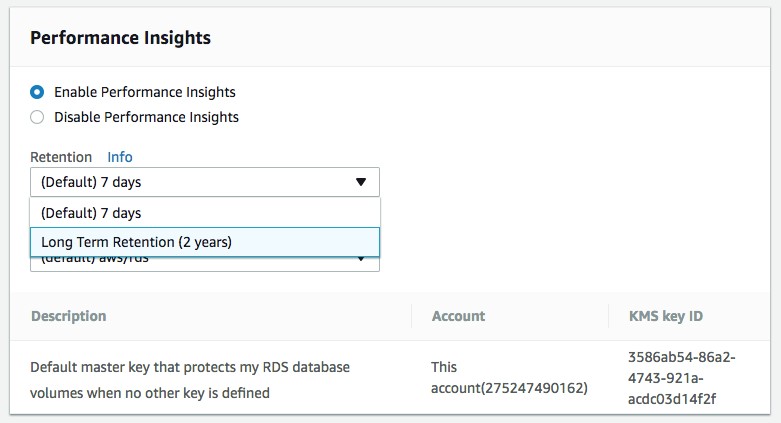Open the aws/rds master key dropdown

(x=205, y=264)
